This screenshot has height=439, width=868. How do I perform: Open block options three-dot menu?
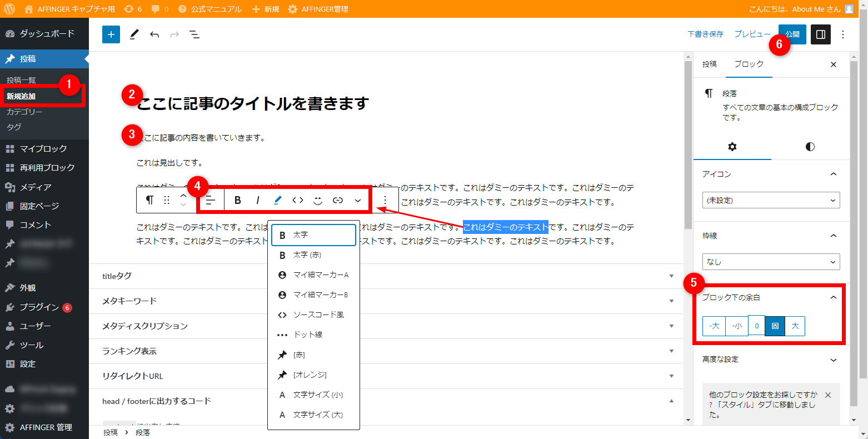point(385,200)
